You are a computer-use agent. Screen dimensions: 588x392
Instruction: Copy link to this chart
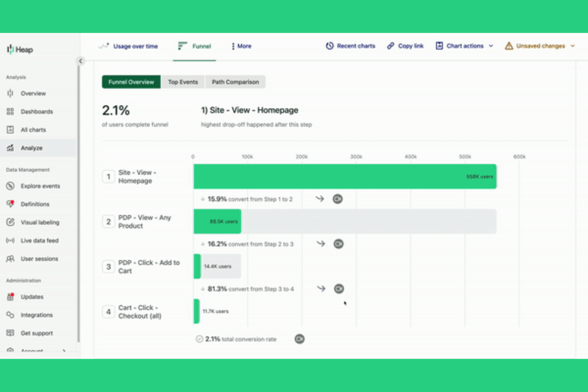pyautogui.click(x=405, y=46)
